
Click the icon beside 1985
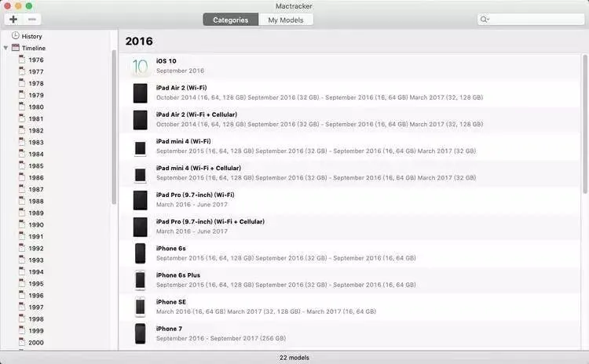[22, 166]
